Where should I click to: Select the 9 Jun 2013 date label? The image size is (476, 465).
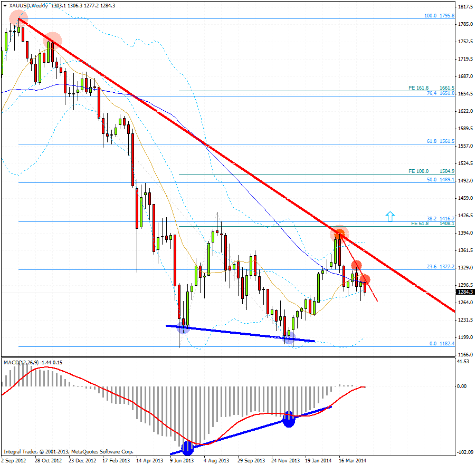[x=182, y=460]
